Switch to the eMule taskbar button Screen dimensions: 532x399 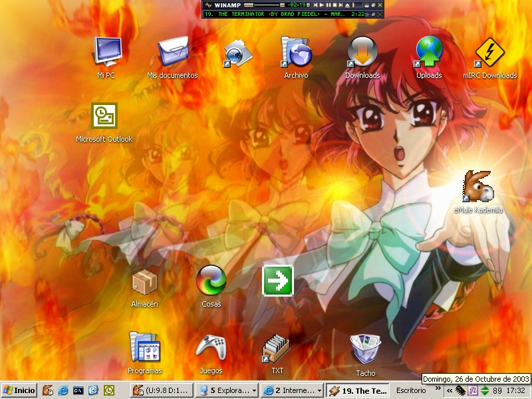[162, 390]
